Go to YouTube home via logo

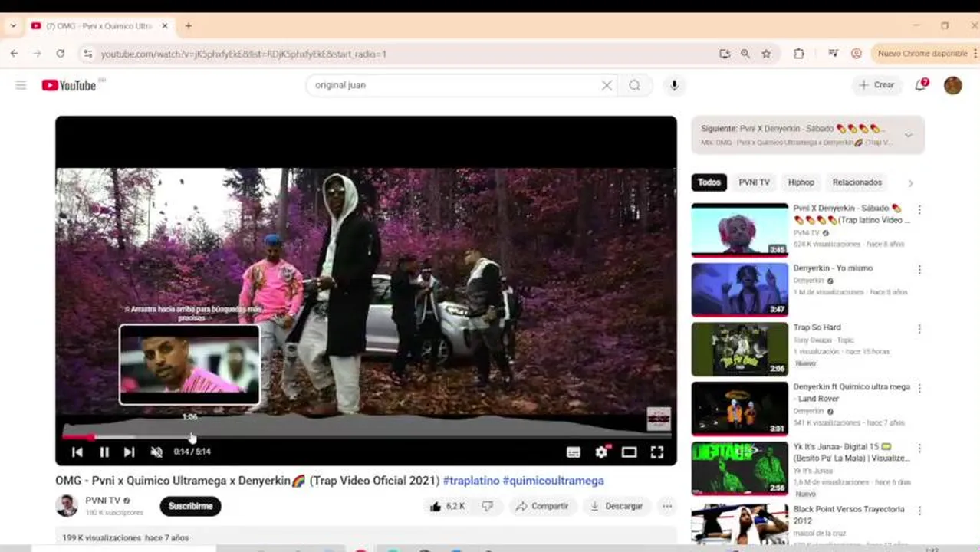[x=69, y=85]
